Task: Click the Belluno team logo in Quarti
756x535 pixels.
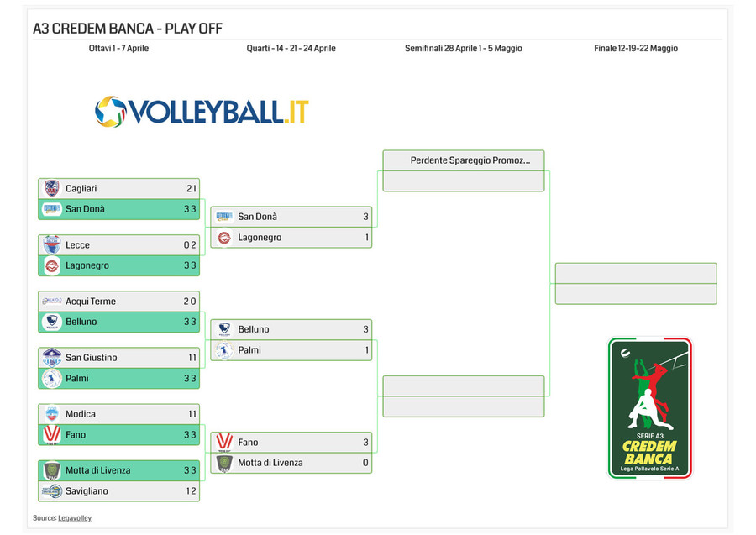Action: click(x=224, y=329)
